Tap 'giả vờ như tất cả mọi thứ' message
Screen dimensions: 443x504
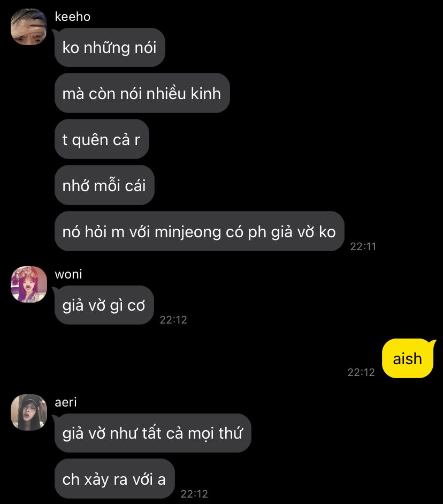point(153,433)
